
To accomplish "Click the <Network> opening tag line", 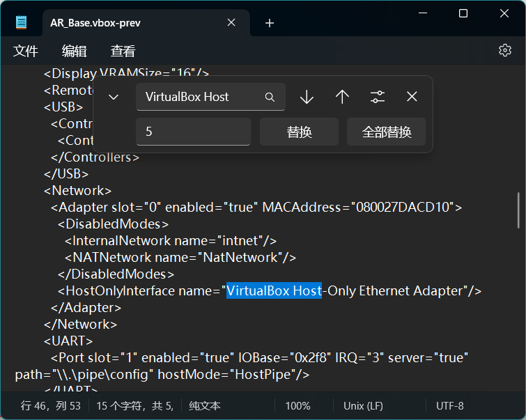I will click(x=77, y=191).
